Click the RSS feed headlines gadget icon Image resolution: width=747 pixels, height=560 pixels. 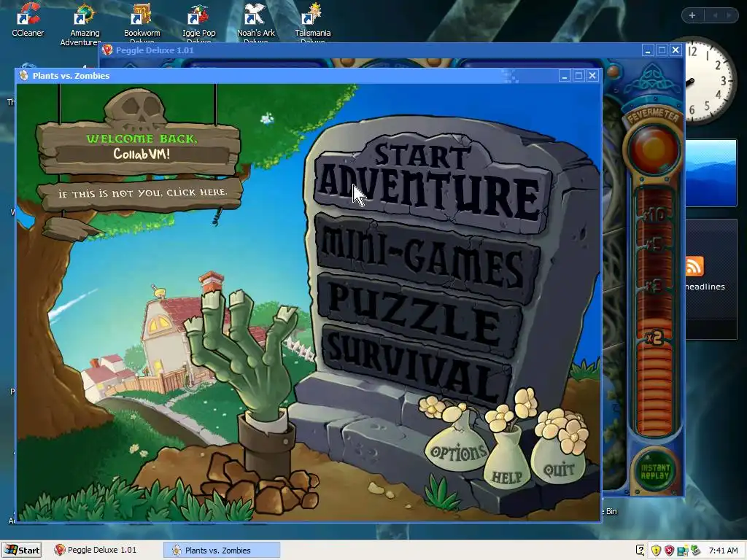(x=694, y=267)
